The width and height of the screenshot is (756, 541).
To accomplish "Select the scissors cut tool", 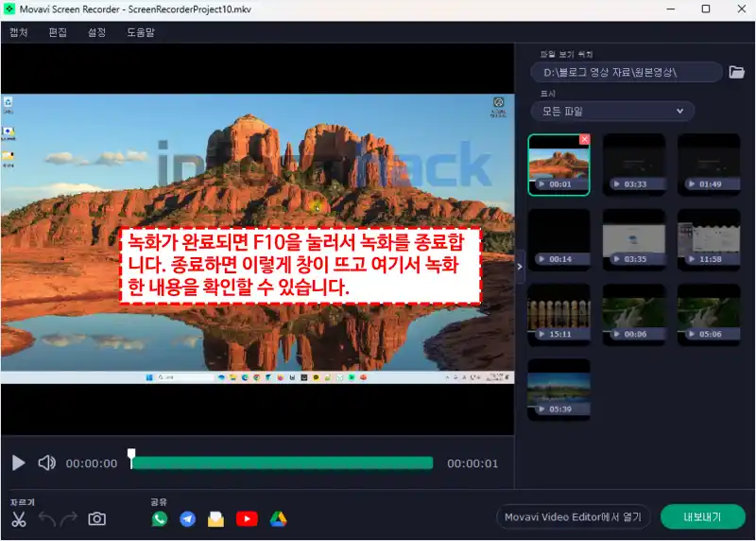I will (19, 519).
